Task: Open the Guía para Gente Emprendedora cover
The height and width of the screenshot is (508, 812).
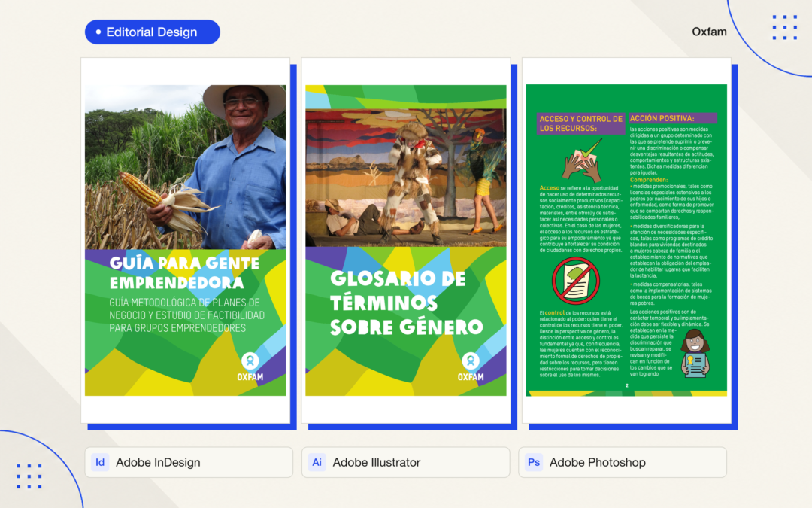Action: (x=186, y=241)
